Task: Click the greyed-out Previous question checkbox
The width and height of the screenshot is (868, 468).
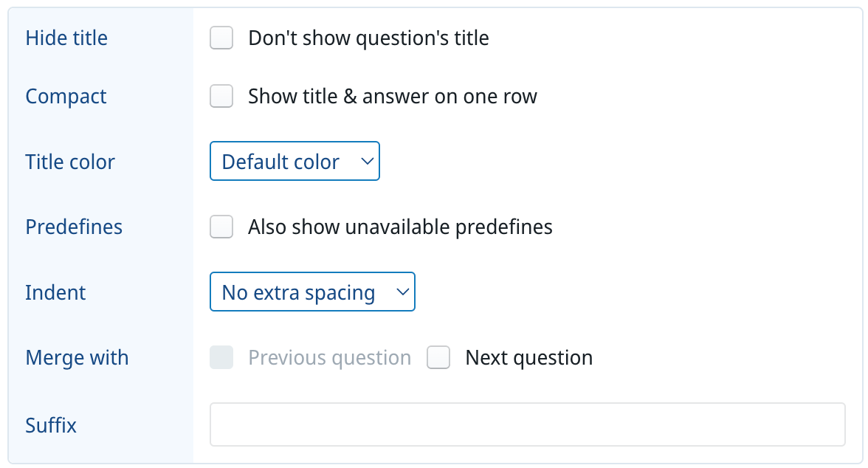Action: (221, 358)
